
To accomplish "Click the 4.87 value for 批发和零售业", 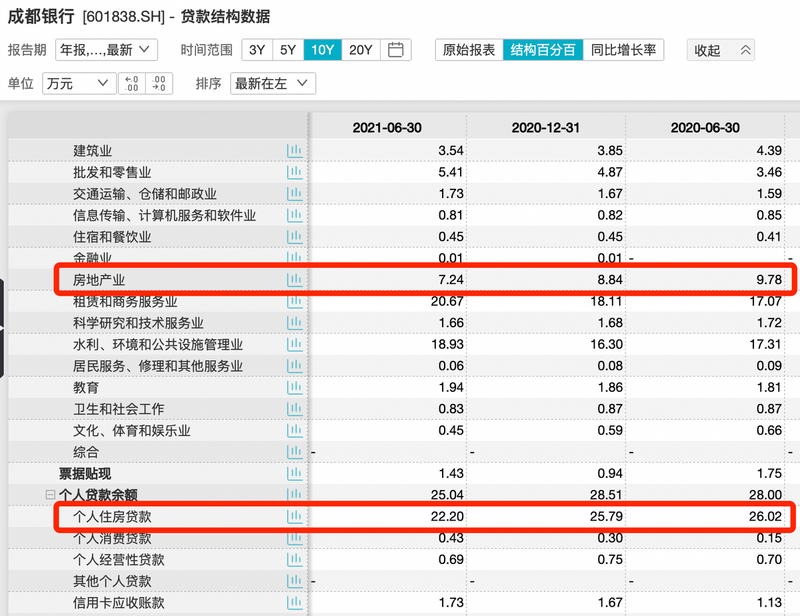I will pyautogui.click(x=610, y=173).
